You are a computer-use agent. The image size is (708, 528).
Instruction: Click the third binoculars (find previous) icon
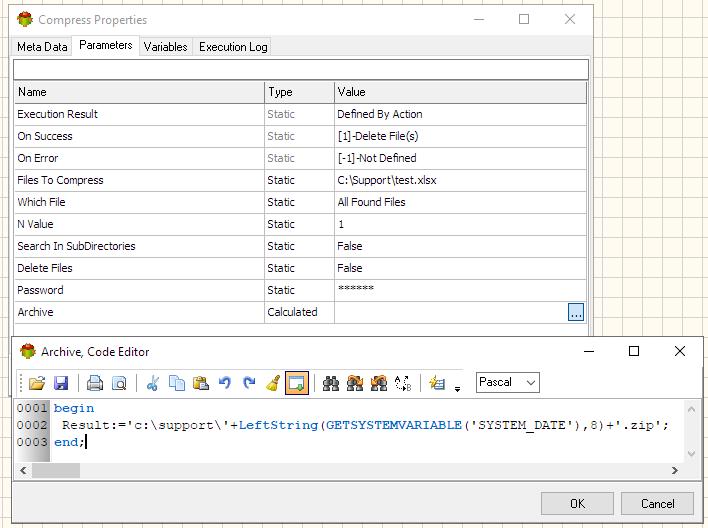[378, 383]
